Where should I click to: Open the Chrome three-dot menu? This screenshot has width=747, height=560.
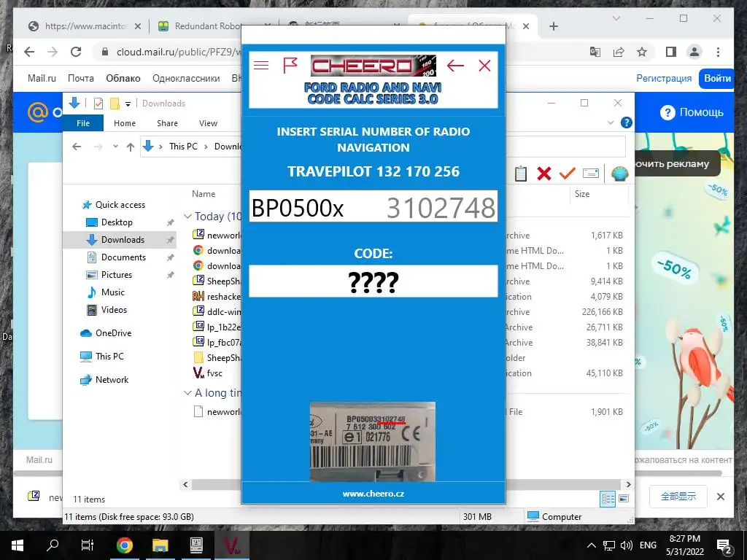coord(718,52)
